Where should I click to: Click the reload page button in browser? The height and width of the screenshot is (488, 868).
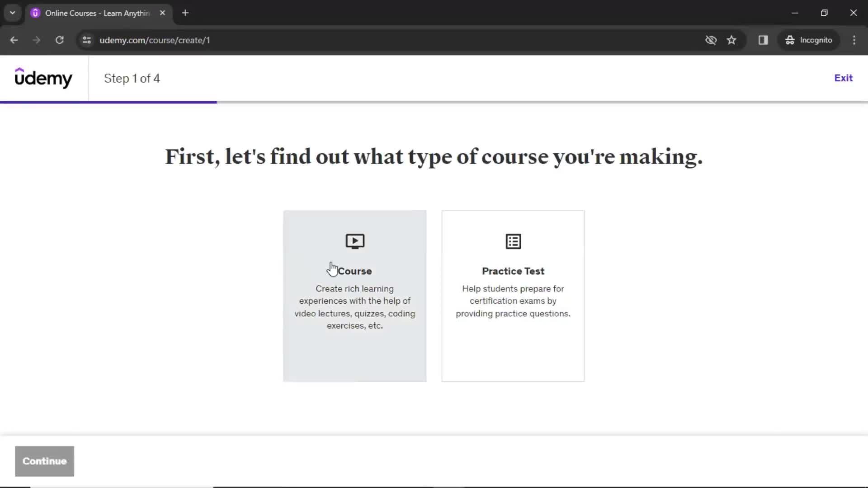pyautogui.click(x=59, y=40)
